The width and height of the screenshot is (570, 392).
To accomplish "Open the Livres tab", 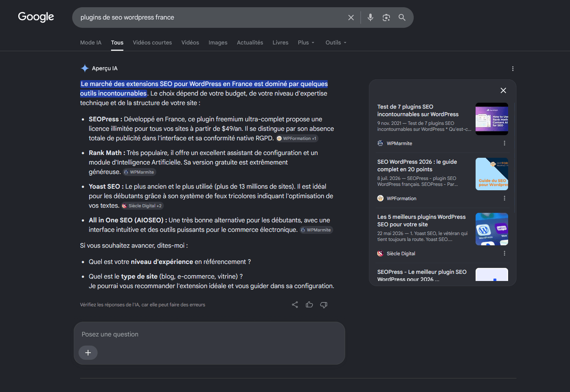I will click(281, 42).
